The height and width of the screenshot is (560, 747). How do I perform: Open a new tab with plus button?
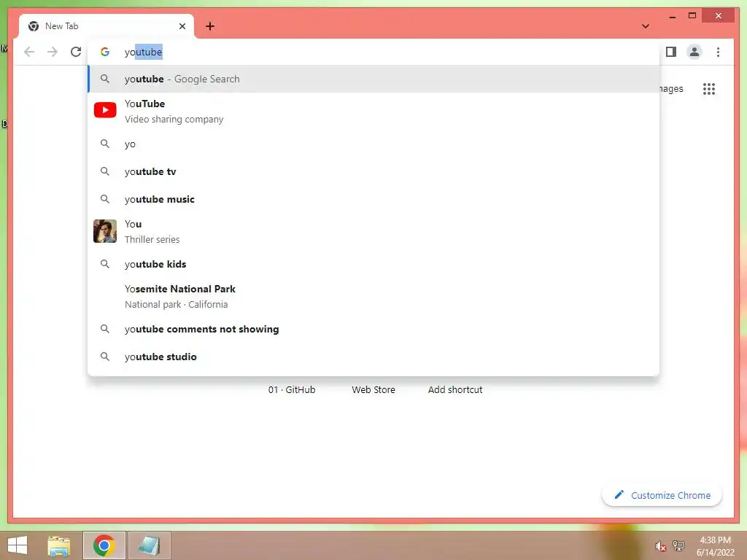210,26
